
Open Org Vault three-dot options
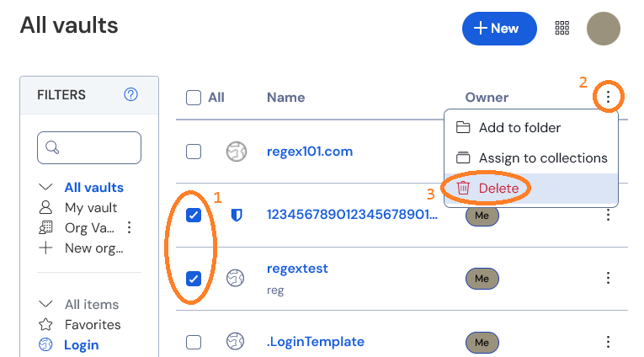point(129,227)
